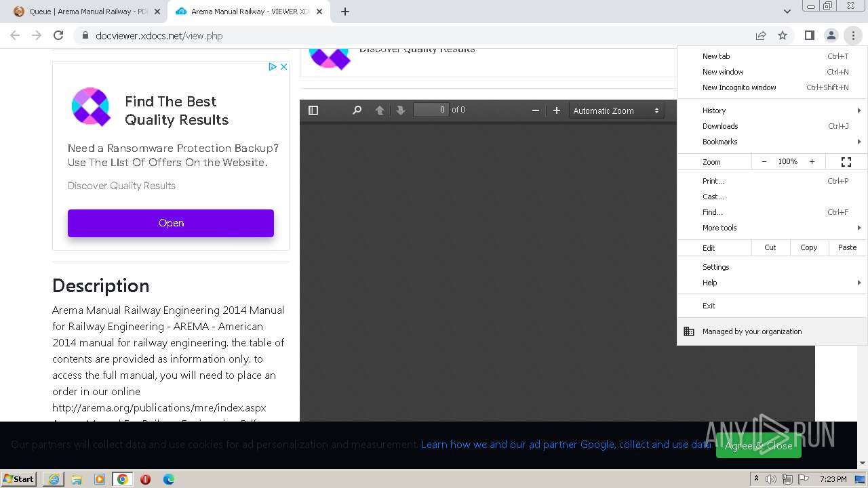Select Print from the menu
The image size is (868, 488).
pos(772,181)
